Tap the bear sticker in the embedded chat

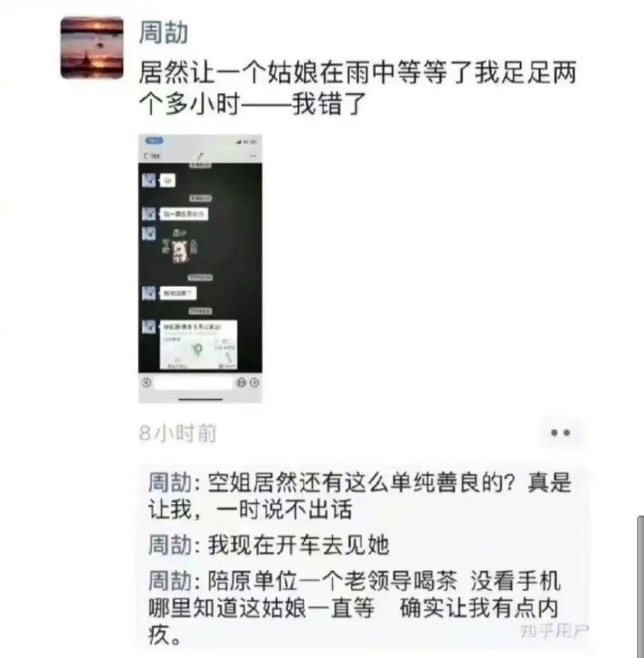(181, 250)
